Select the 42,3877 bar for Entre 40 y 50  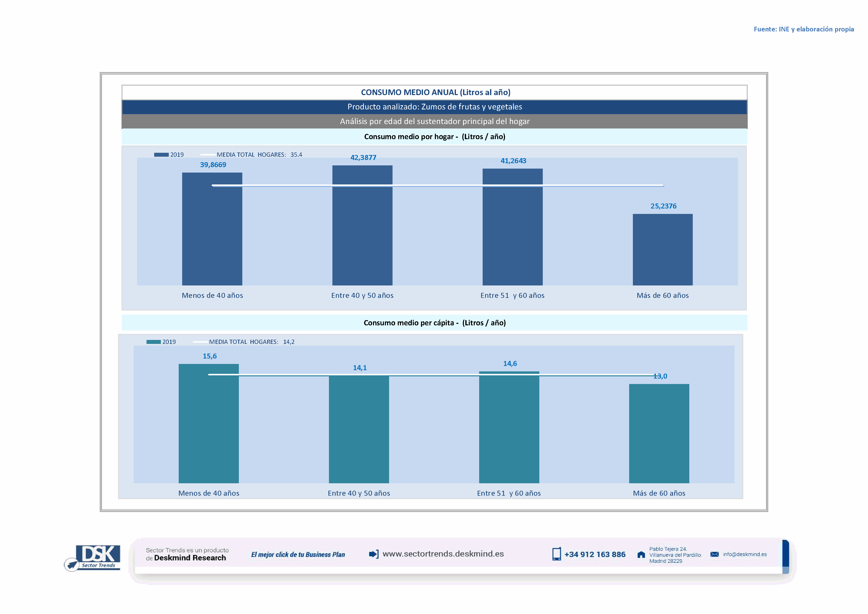coord(362,234)
